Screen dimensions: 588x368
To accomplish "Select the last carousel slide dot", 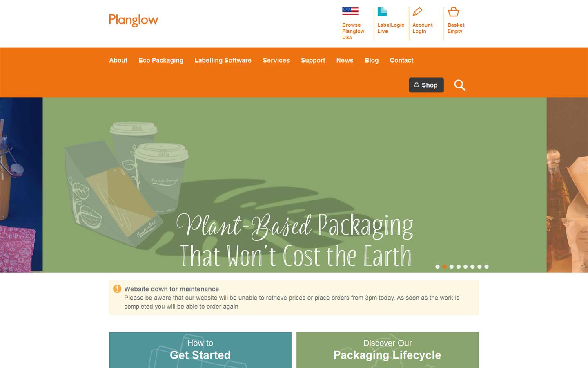I will [486, 267].
